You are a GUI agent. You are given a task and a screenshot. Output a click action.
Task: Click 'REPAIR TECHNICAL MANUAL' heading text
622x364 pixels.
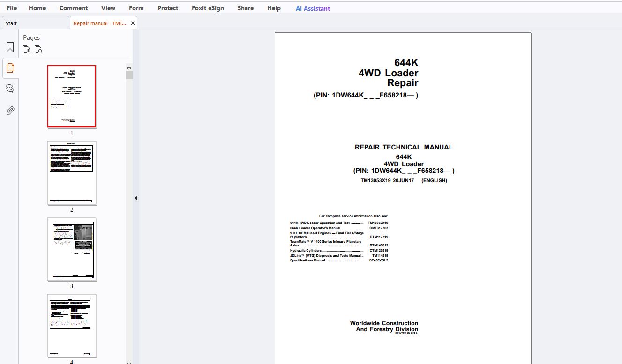404,147
